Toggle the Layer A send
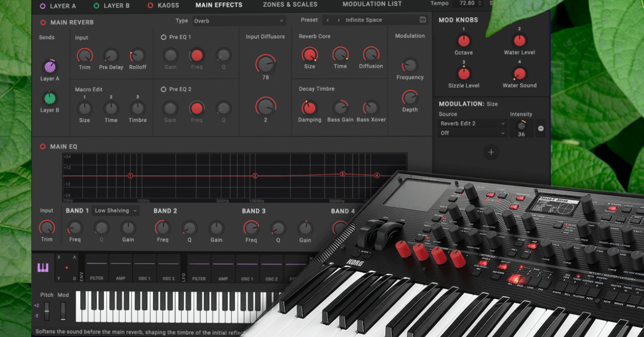 click(50, 67)
